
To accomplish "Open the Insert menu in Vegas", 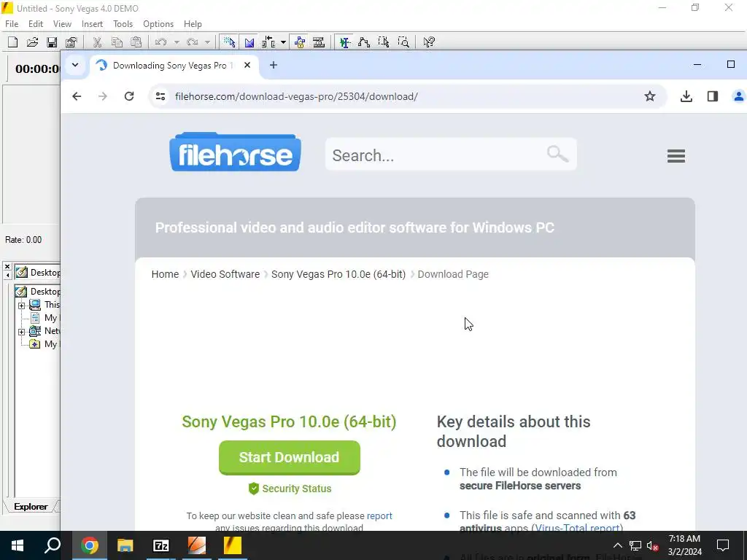I will pos(92,24).
